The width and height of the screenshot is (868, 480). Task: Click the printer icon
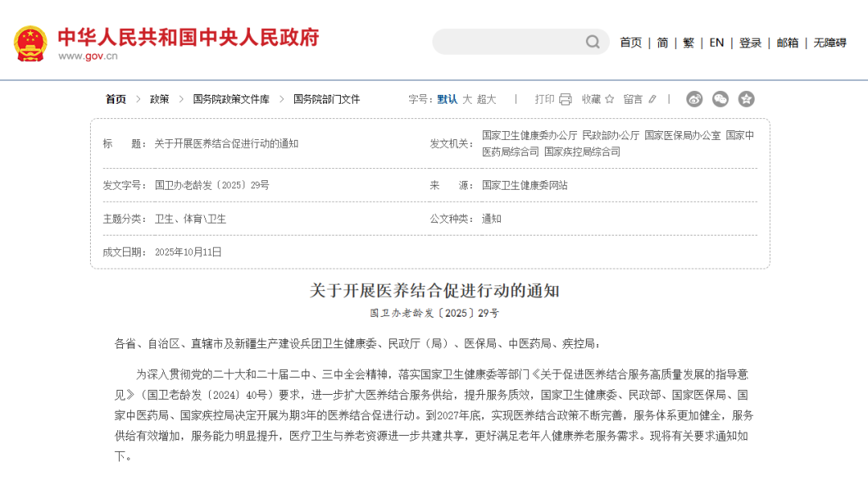[x=565, y=99]
